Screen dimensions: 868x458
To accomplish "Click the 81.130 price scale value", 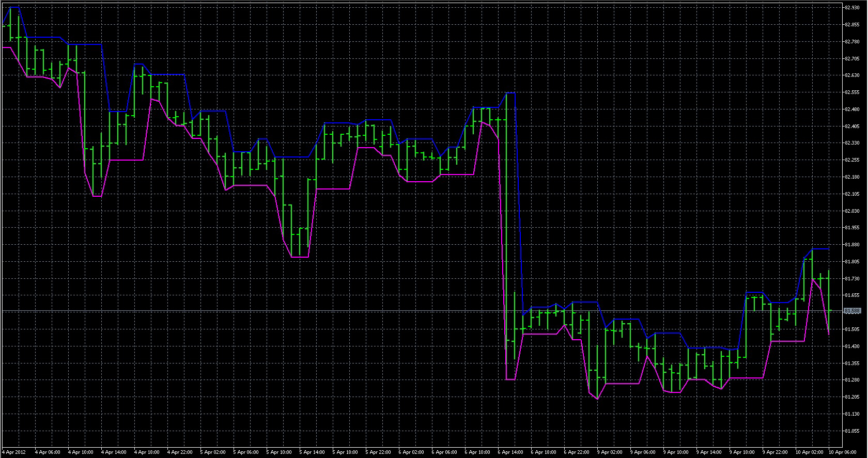I will click(x=853, y=414).
